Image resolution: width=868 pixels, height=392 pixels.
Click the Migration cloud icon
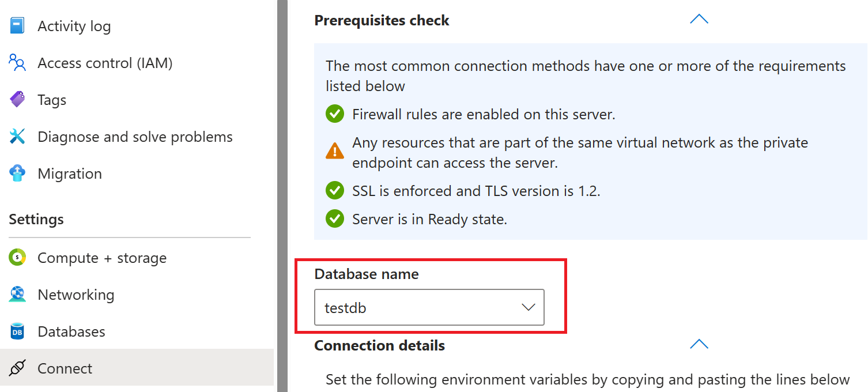[17, 174]
